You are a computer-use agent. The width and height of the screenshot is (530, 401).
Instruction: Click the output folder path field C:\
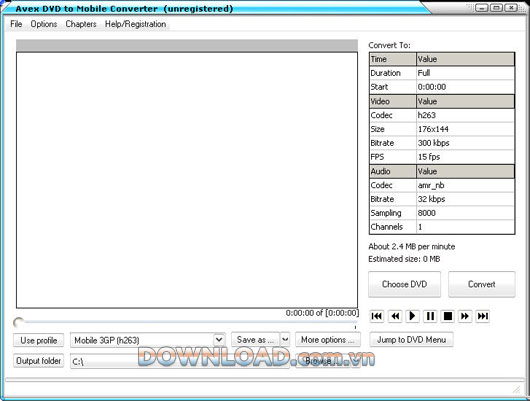click(x=180, y=361)
